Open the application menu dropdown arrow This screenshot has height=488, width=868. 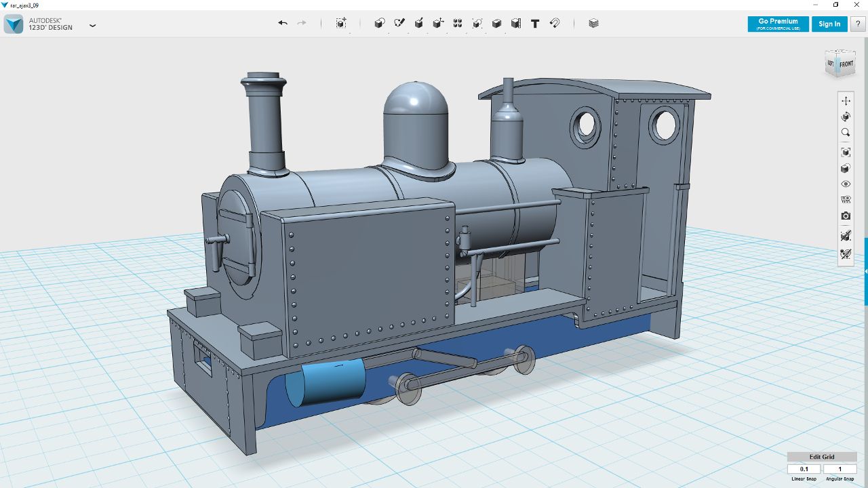(x=93, y=26)
